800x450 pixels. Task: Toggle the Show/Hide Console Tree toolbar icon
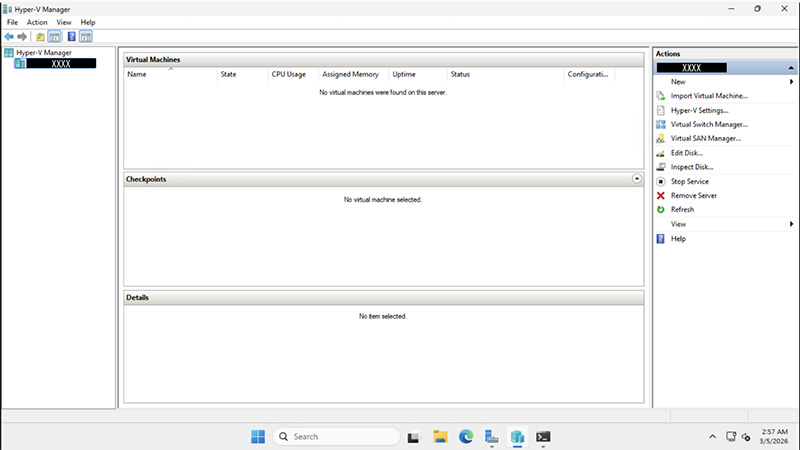click(55, 36)
